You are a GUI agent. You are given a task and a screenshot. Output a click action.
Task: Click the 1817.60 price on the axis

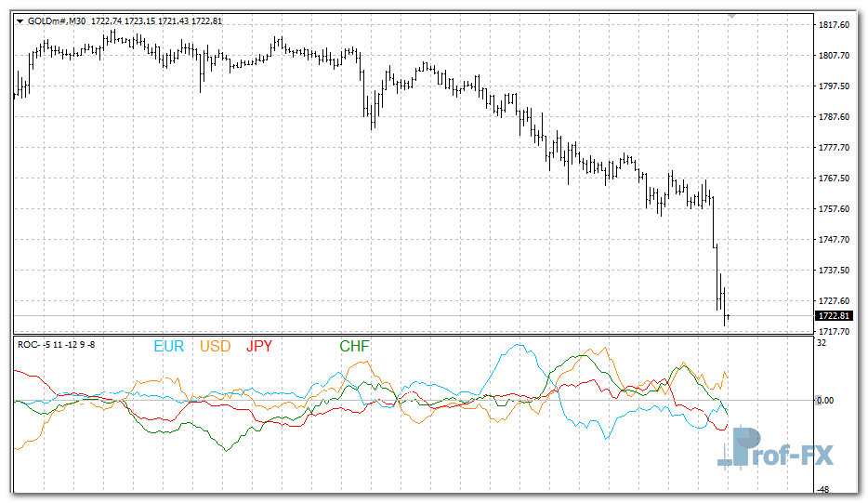[x=833, y=25]
